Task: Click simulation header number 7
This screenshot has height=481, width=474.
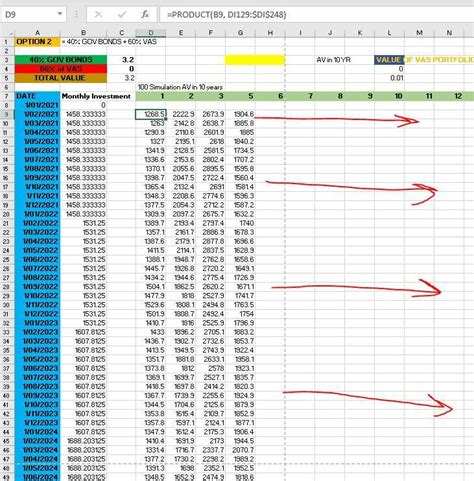Action: click(x=300, y=96)
